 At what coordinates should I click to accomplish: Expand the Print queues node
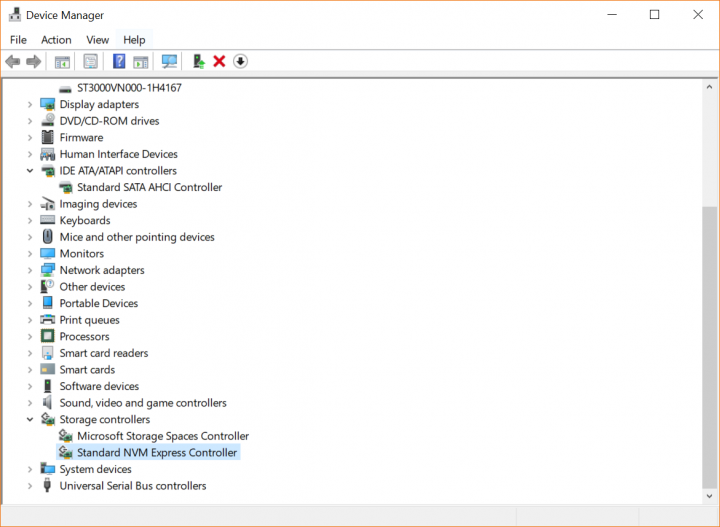click(x=30, y=320)
